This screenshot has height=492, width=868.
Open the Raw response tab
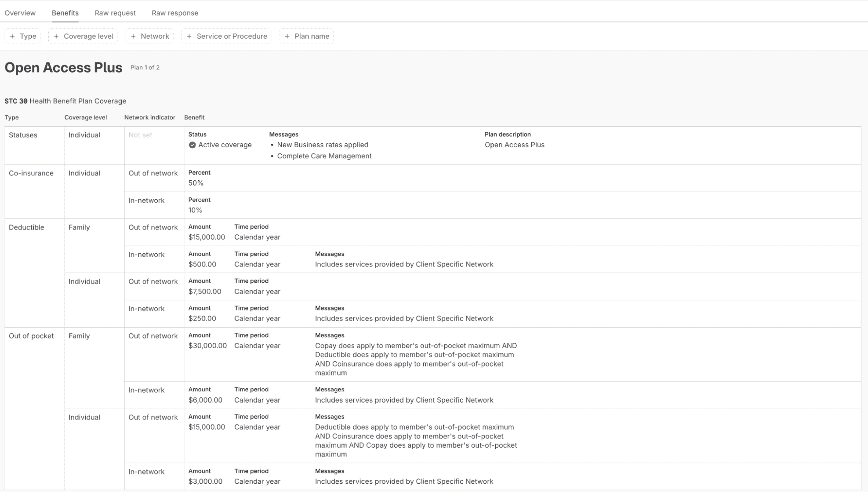tap(175, 13)
